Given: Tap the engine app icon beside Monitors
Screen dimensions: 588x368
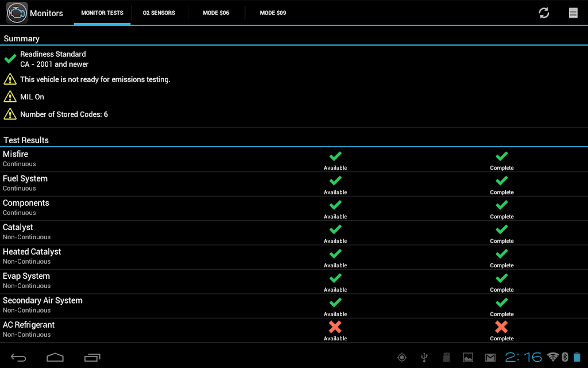Looking at the screenshot, I should click(17, 13).
